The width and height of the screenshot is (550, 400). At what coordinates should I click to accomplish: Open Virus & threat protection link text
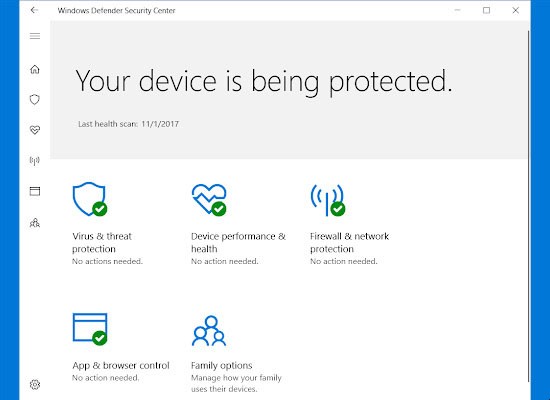click(102, 242)
